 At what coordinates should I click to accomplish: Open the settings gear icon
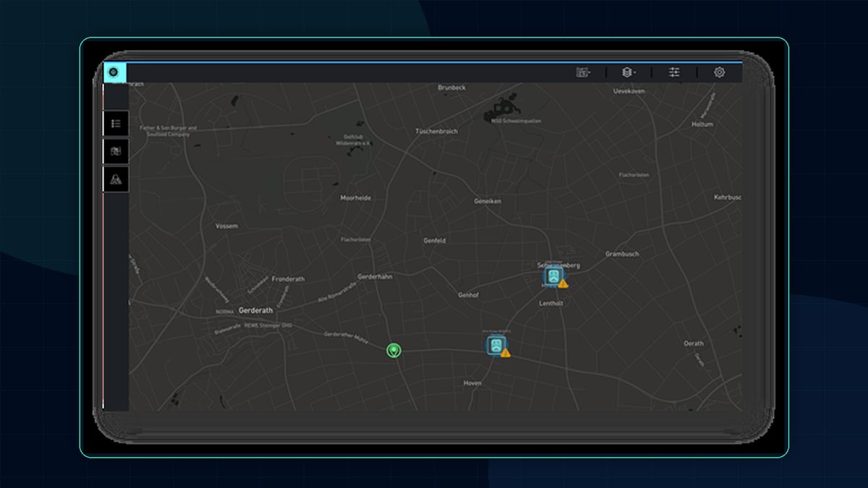(719, 72)
